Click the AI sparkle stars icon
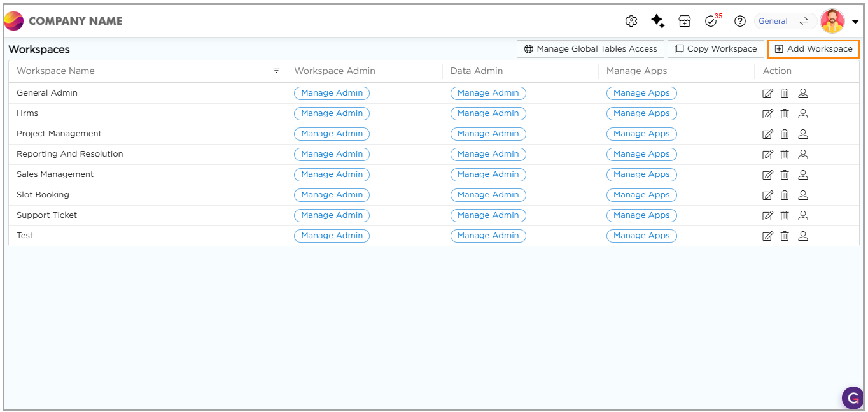This screenshot has width=868, height=412. [x=657, y=21]
